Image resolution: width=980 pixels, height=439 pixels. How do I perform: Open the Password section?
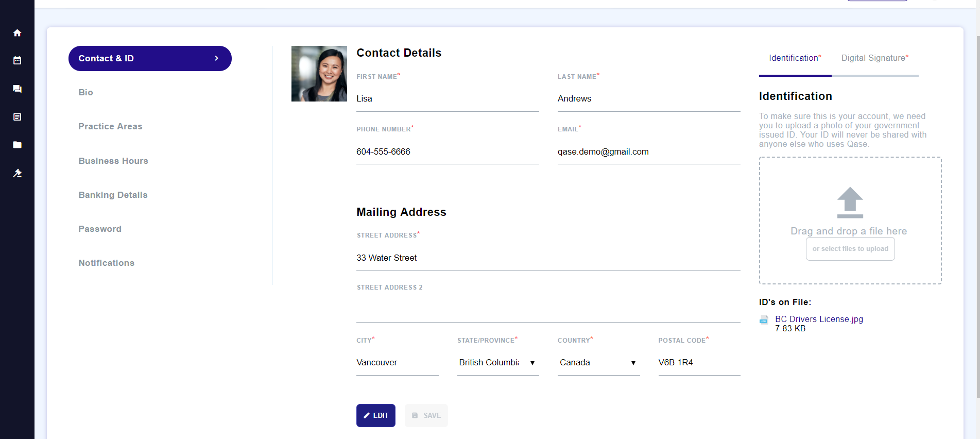100,229
